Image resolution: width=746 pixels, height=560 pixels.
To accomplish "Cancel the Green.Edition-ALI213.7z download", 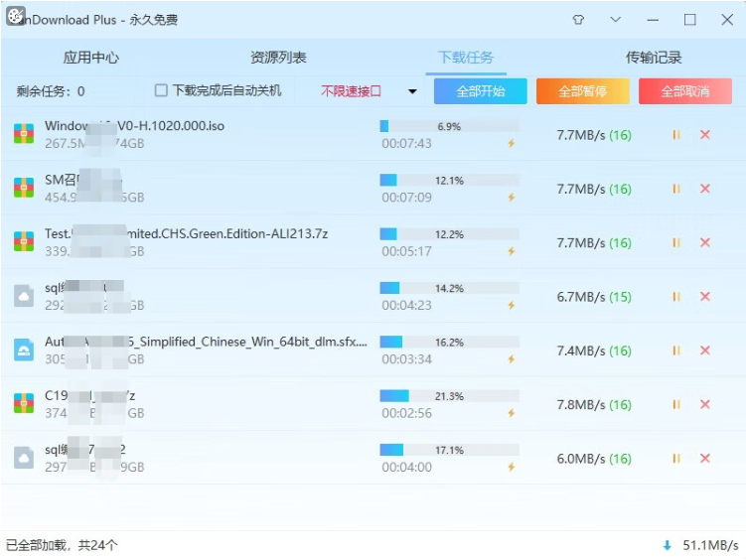I will point(705,242).
